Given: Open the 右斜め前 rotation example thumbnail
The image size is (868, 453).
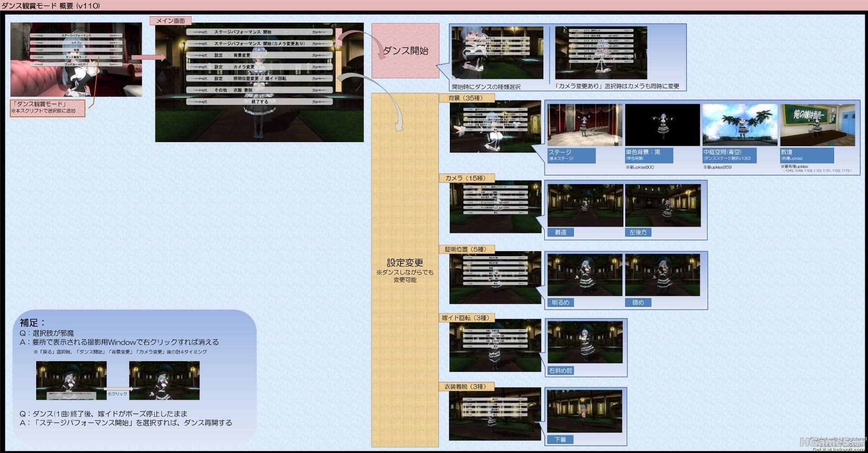Looking at the screenshot, I should pyautogui.click(x=585, y=342).
